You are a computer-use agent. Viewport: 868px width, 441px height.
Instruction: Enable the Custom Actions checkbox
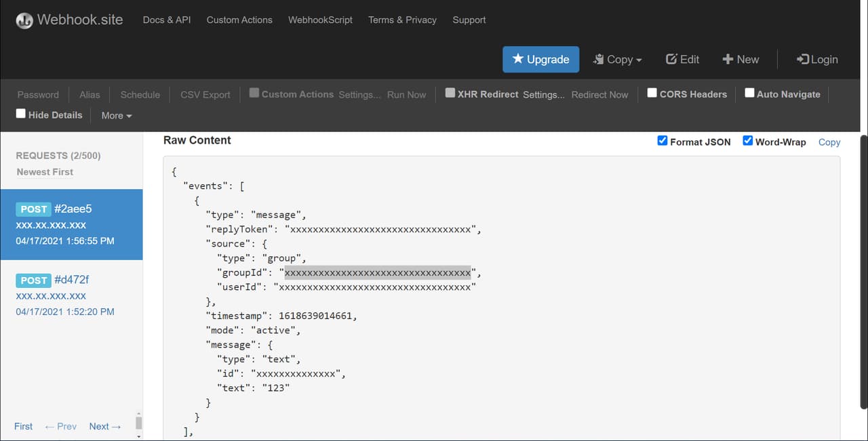tap(254, 93)
